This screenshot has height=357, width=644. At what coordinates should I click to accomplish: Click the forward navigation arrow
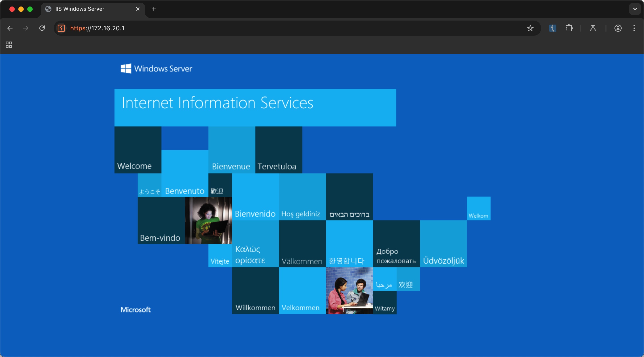click(26, 28)
